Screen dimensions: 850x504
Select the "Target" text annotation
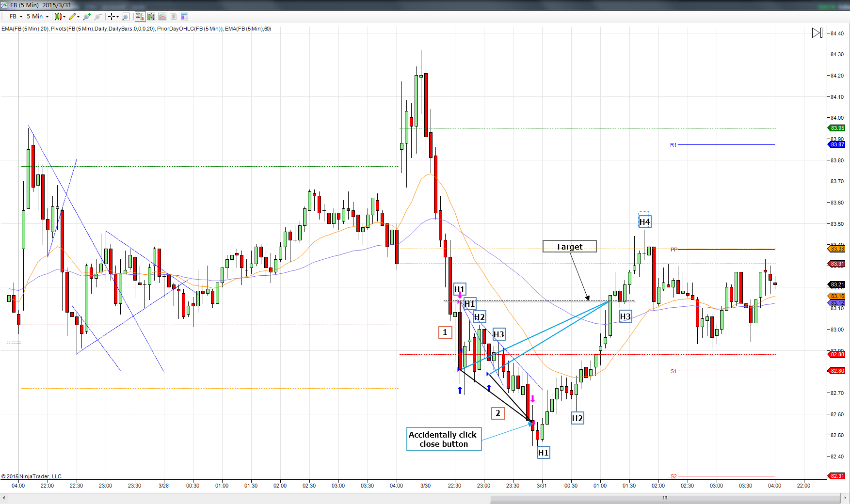pos(569,247)
